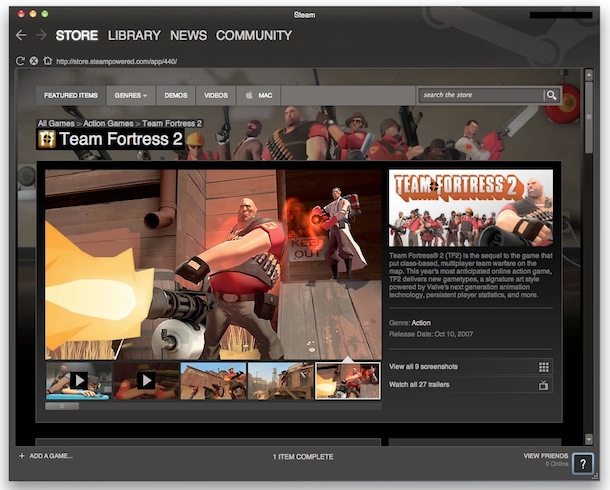Click the Team Fortress 2 header image

pos(471,208)
